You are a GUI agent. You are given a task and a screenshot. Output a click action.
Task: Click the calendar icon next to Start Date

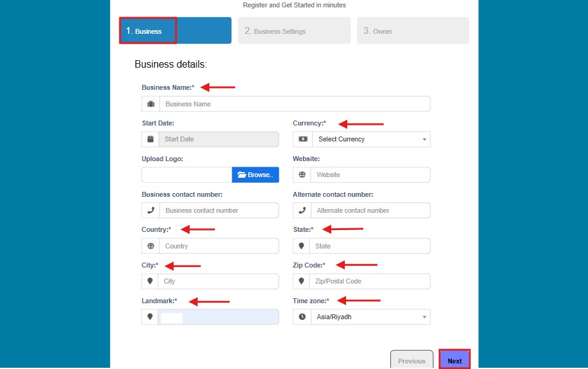coord(150,139)
